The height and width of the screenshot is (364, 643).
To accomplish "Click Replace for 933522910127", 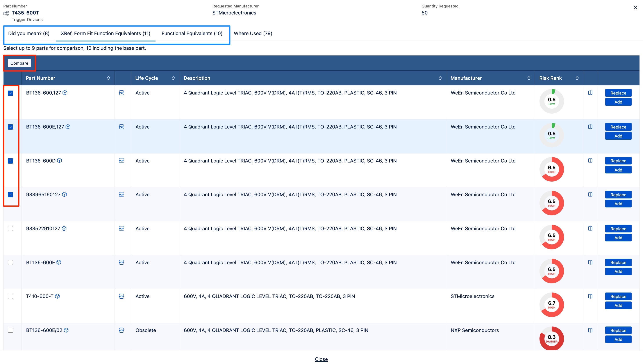I will (x=618, y=229).
